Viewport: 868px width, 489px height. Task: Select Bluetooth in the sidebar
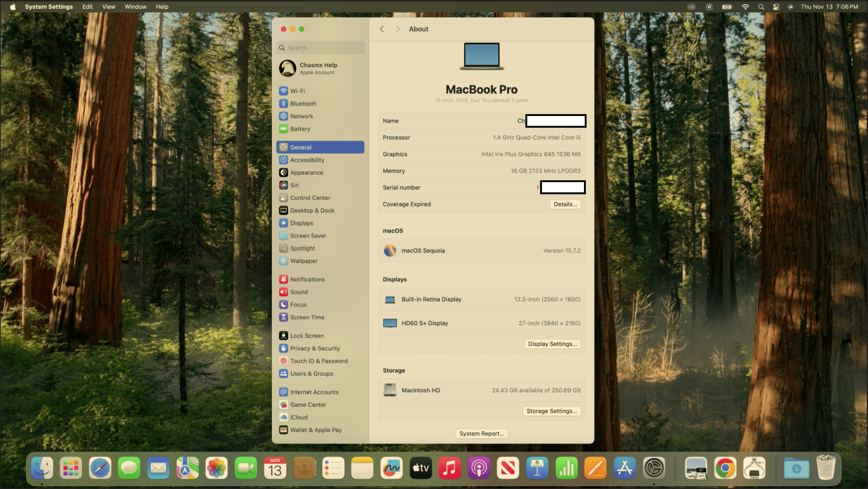pyautogui.click(x=303, y=104)
